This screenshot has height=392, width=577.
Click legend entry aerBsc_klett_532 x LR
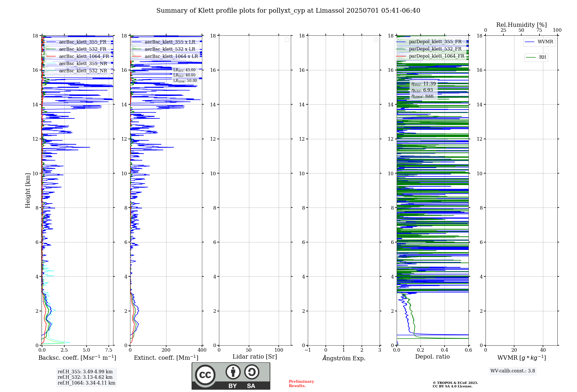click(164, 49)
